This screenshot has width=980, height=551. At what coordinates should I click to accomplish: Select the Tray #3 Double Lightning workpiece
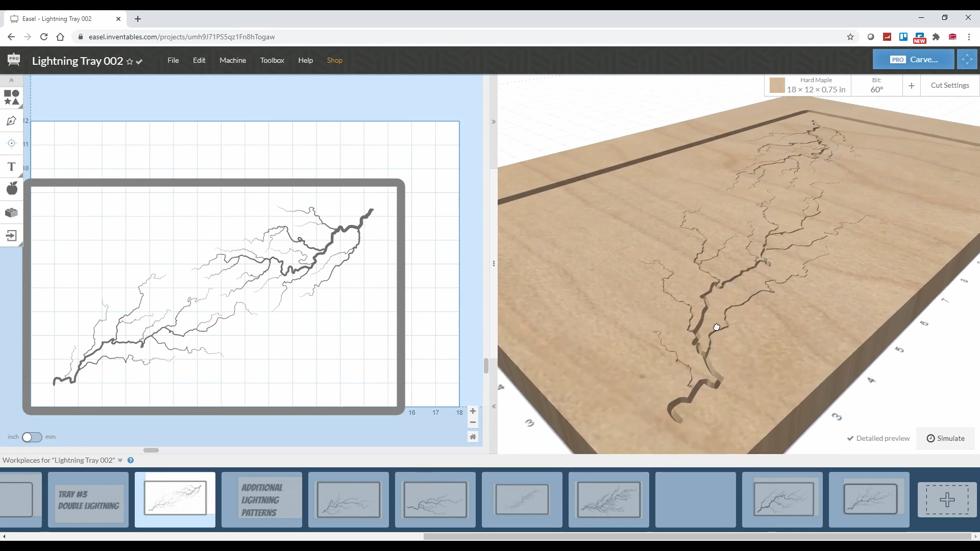88,500
